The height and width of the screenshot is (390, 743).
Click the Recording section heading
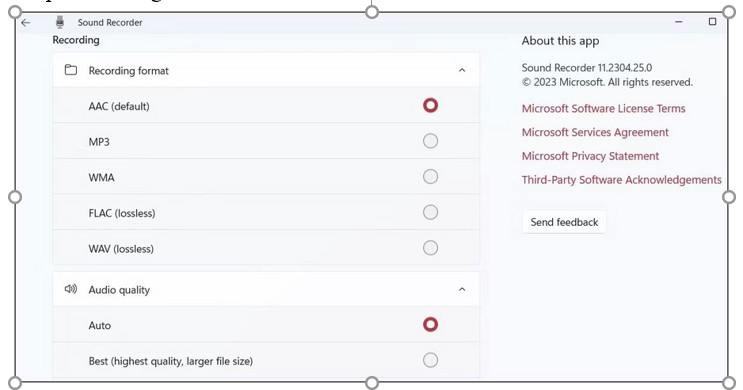coord(76,40)
